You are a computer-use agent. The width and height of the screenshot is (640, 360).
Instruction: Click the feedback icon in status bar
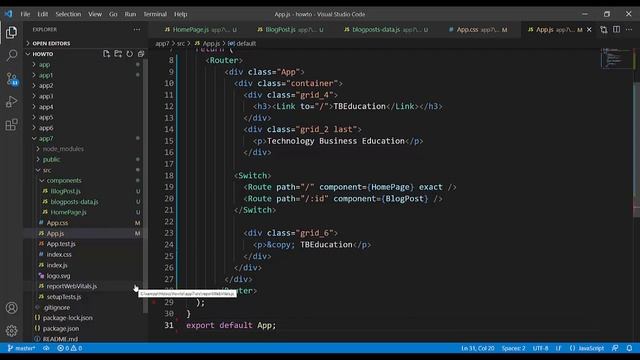[x=615, y=348]
